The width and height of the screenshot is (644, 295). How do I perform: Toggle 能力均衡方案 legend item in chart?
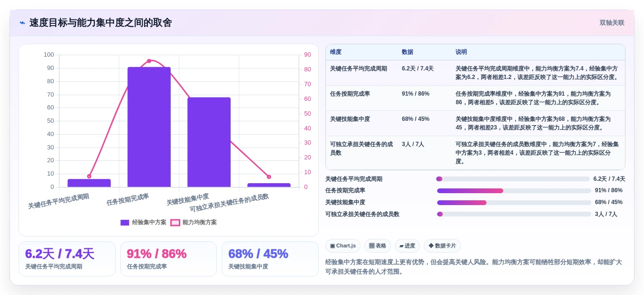coord(194,222)
